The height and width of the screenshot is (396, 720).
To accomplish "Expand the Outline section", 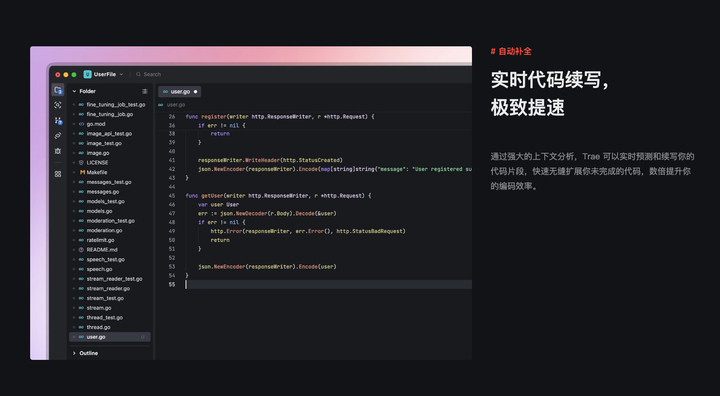I will coord(74,353).
